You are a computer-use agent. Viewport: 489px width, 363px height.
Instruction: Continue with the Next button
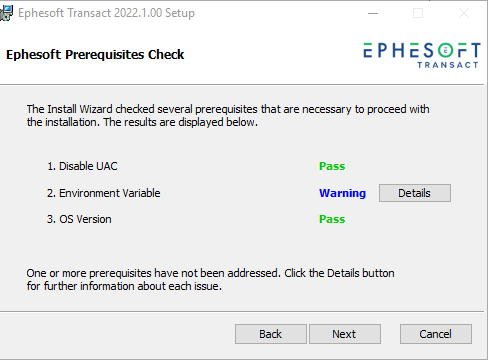[345, 334]
